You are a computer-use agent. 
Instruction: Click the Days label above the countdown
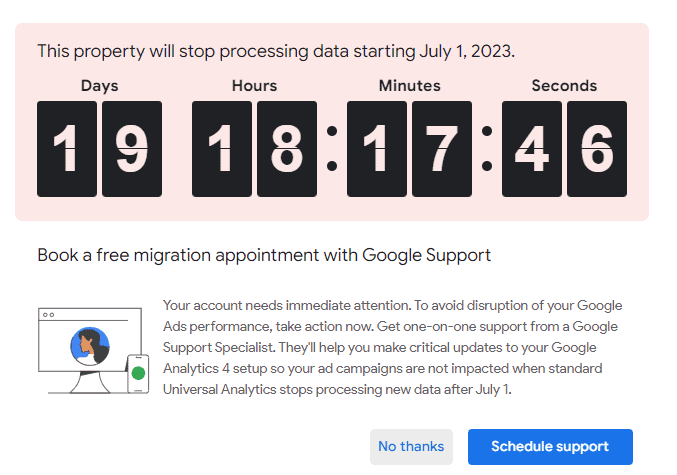[99, 86]
